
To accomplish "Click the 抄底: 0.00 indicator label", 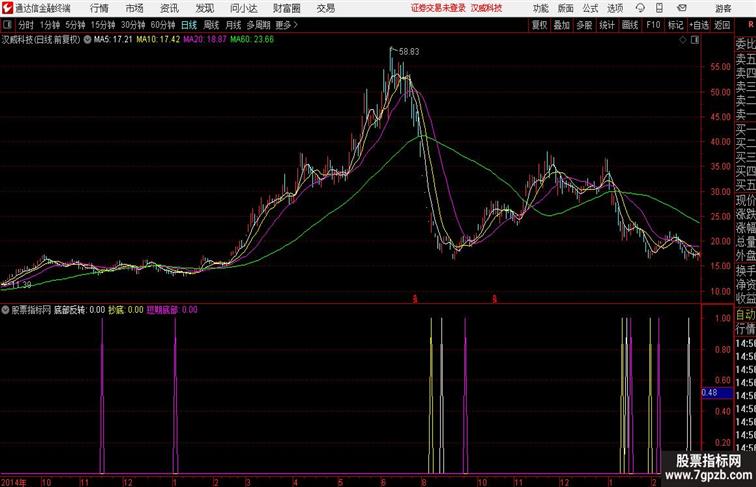I will [x=126, y=310].
